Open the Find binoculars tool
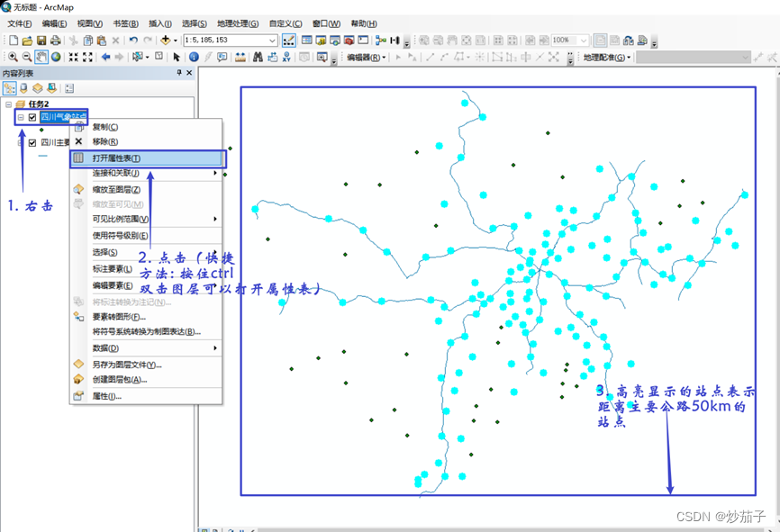 (x=258, y=58)
